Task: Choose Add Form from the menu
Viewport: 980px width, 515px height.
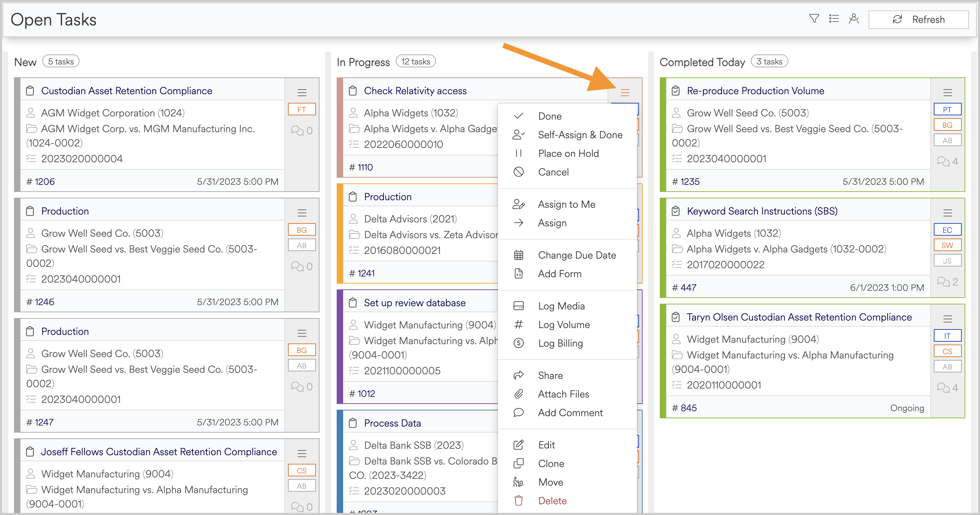Action: point(567,274)
